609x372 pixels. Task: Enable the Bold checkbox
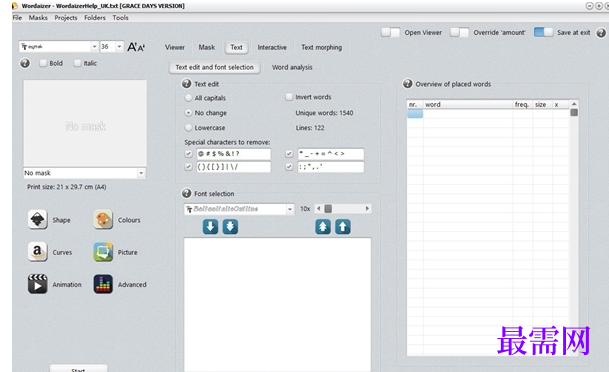pos(43,63)
